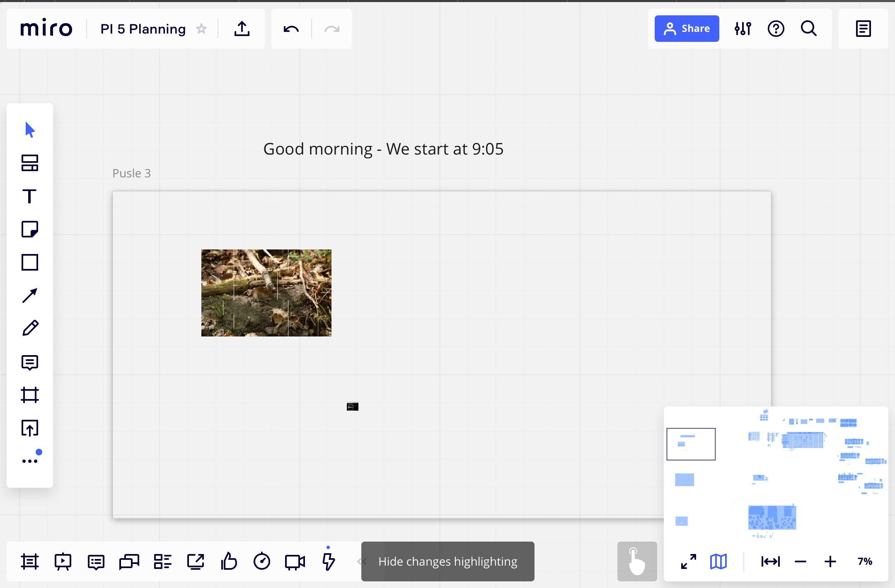Image resolution: width=895 pixels, height=588 pixels.
Task: Select the Text tool
Action: 29,196
